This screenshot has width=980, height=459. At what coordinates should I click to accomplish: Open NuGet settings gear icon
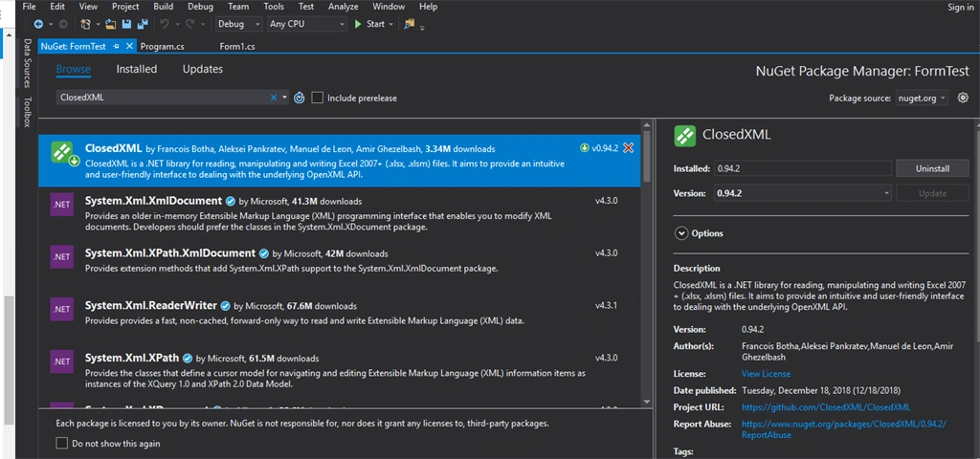click(x=963, y=98)
